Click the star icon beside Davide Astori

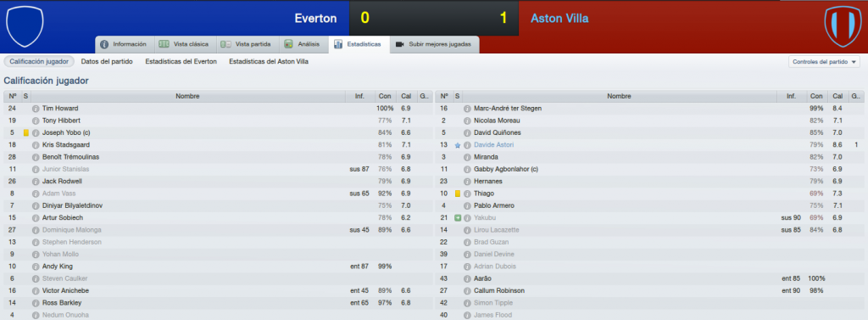(x=457, y=145)
